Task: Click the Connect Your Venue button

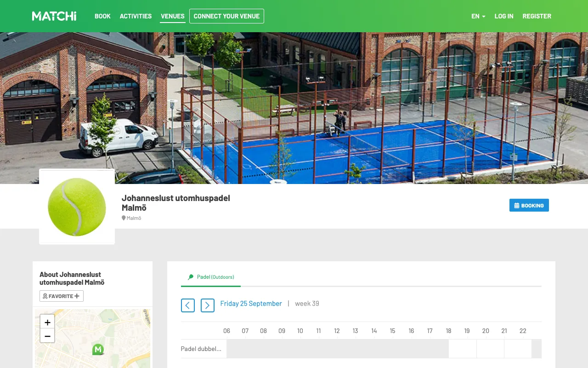Action: (x=226, y=16)
